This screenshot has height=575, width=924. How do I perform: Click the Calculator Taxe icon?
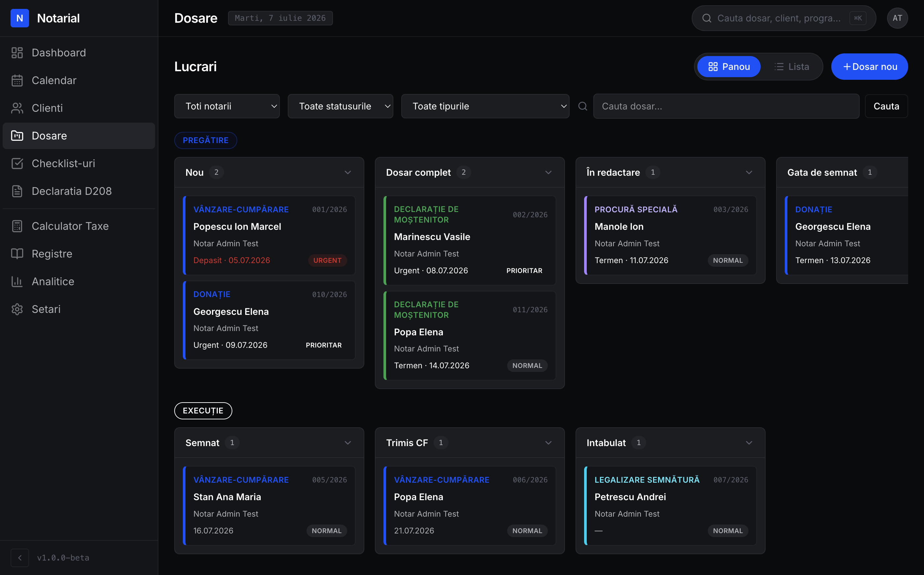click(x=17, y=226)
